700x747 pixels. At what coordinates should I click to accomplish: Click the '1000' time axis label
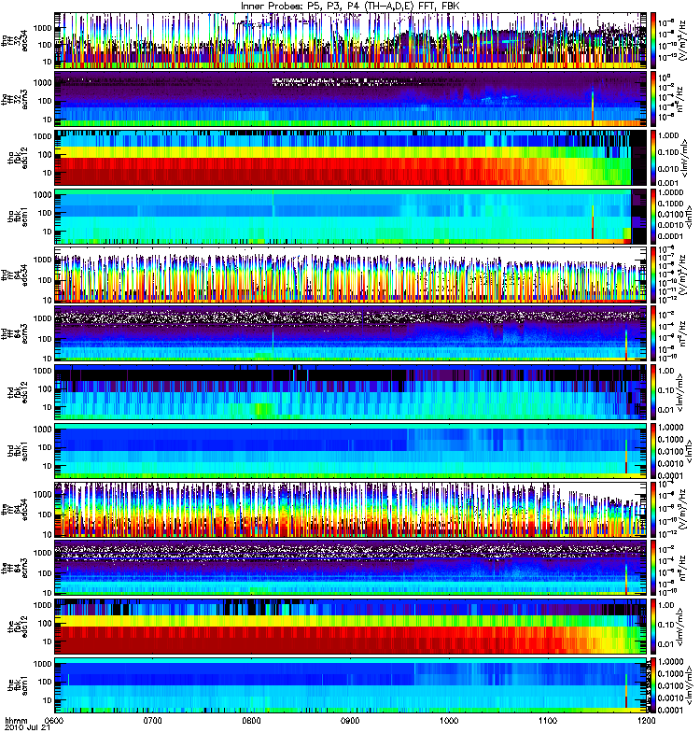pyautogui.click(x=449, y=720)
